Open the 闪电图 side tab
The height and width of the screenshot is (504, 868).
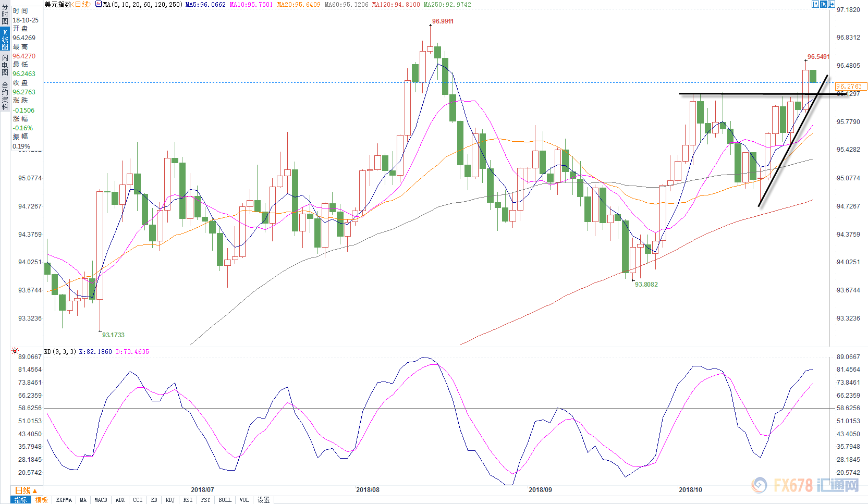pos(5,65)
